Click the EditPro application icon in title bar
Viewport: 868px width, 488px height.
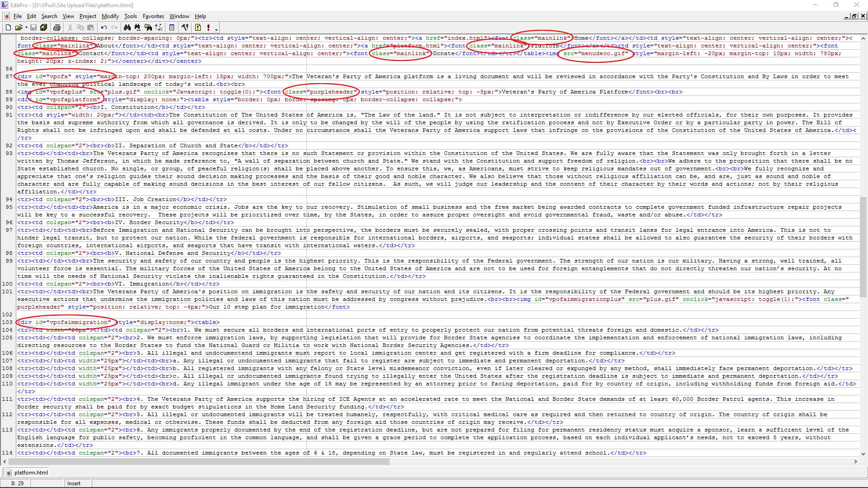point(5,5)
